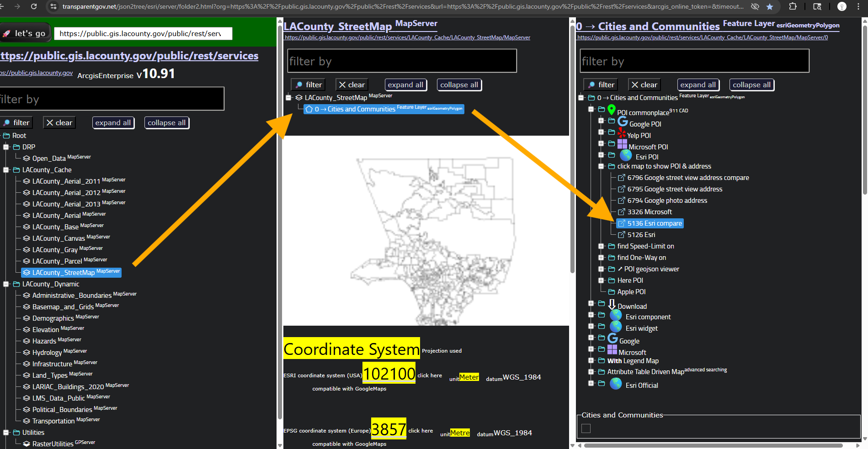868x449 pixels.
Task: Collapse the DRP folder node
Action: coord(6,147)
